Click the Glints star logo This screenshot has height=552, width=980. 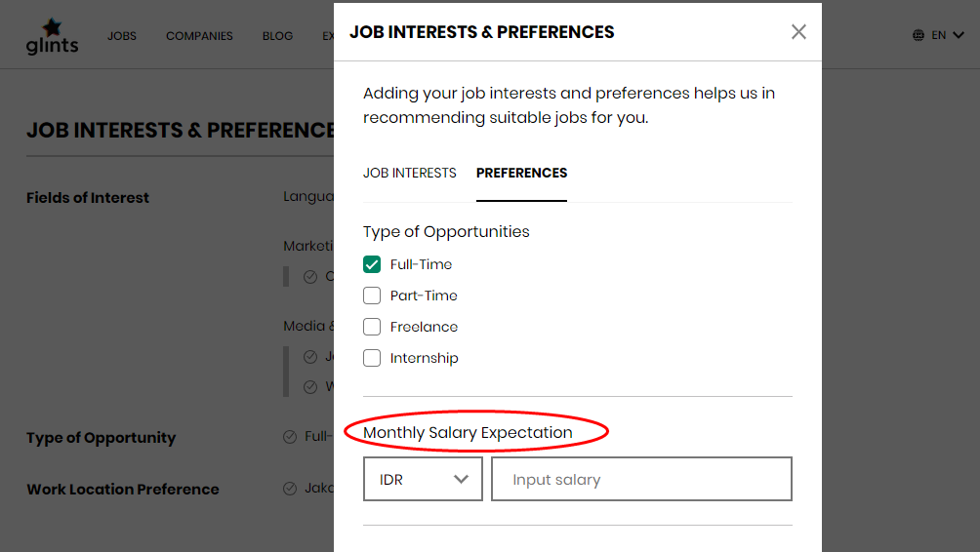click(52, 36)
